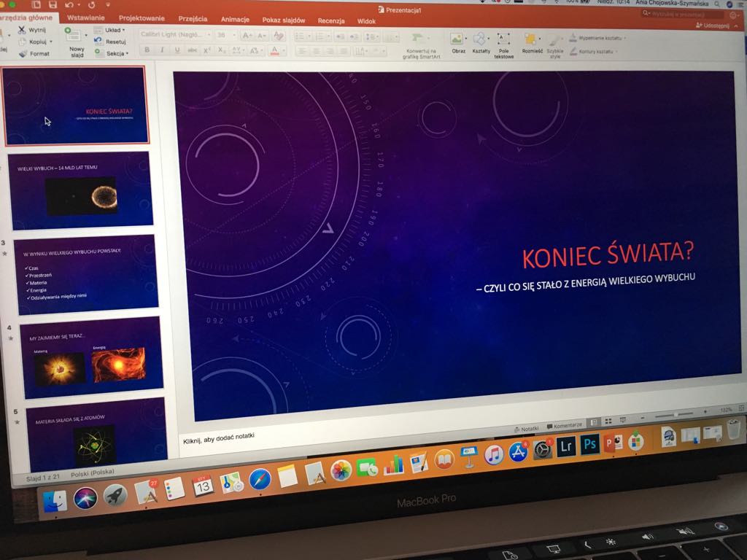Viewport: 747px width, 560px height.
Task: Click the Rozmieść (arrange) icon
Action: pyautogui.click(x=531, y=39)
